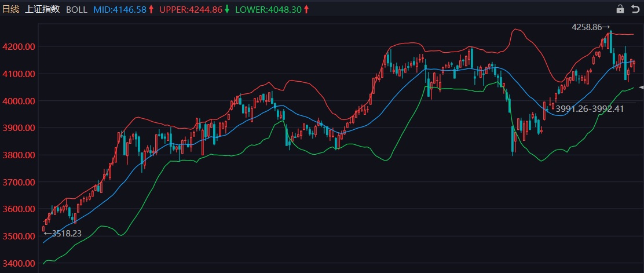The width and height of the screenshot is (644, 273).
Task: Click the 3800.00 price axis label
Action: click(18, 155)
